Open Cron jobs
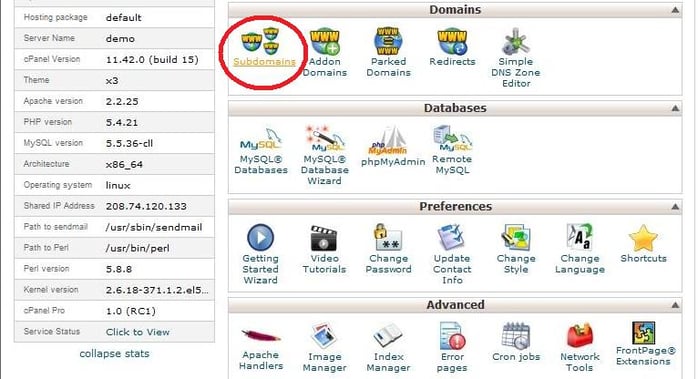 (515, 336)
